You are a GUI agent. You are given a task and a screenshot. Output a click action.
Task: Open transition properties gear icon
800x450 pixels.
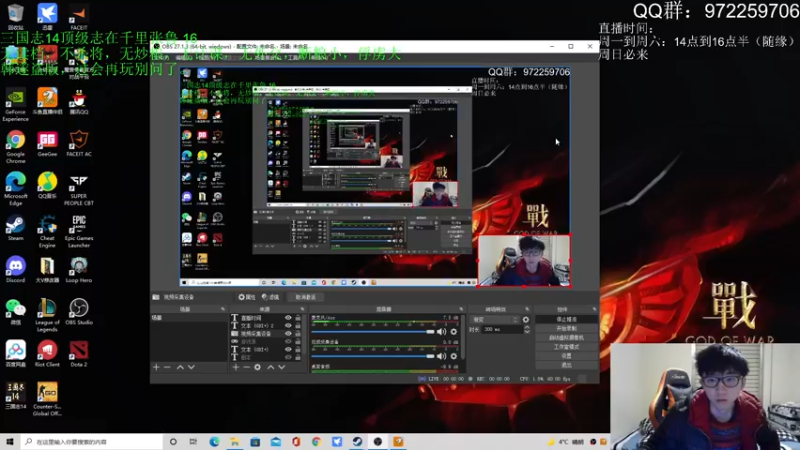526,320
